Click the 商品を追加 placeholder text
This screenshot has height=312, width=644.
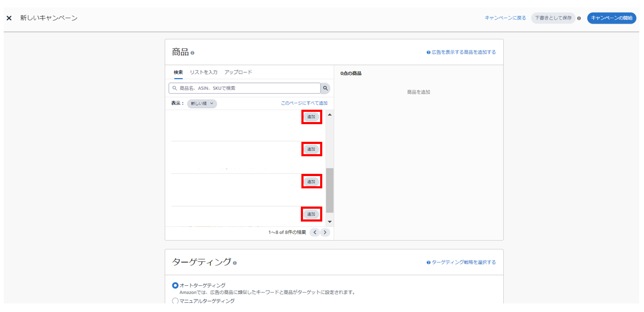click(419, 92)
